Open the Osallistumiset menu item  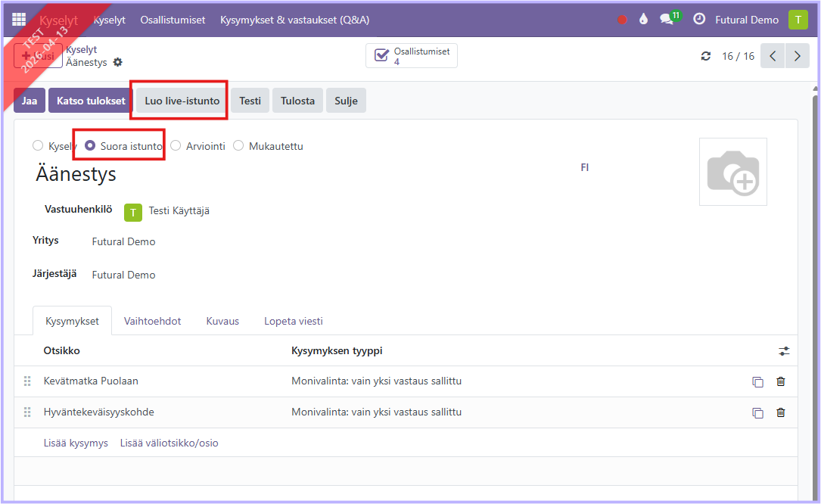coord(173,20)
